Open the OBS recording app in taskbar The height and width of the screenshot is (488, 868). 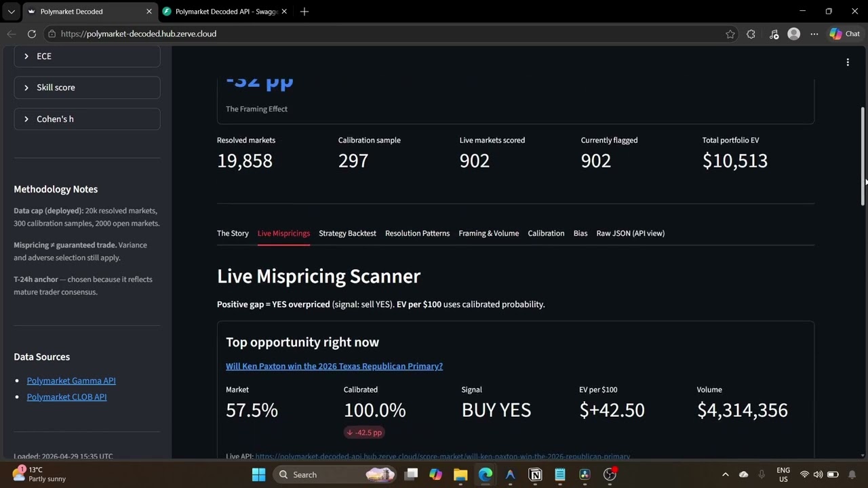point(610,474)
